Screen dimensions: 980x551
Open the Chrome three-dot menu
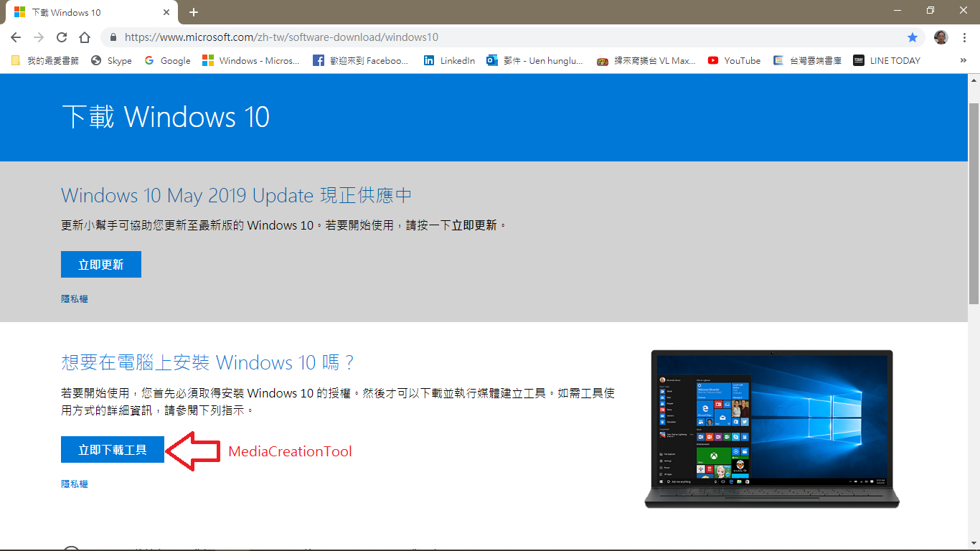(964, 37)
